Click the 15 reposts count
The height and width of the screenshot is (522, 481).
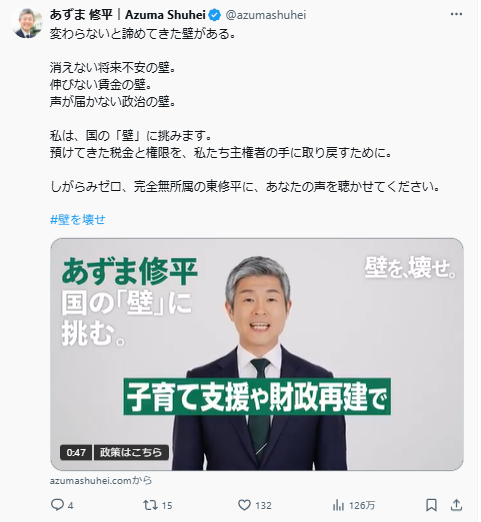[167, 506]
